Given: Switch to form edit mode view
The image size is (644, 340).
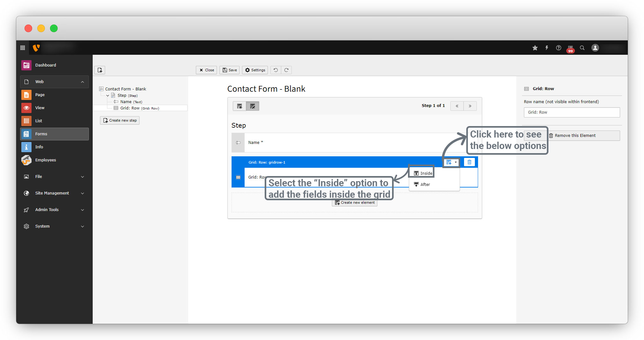Looking at the screenshot, I should coord(253,106).
